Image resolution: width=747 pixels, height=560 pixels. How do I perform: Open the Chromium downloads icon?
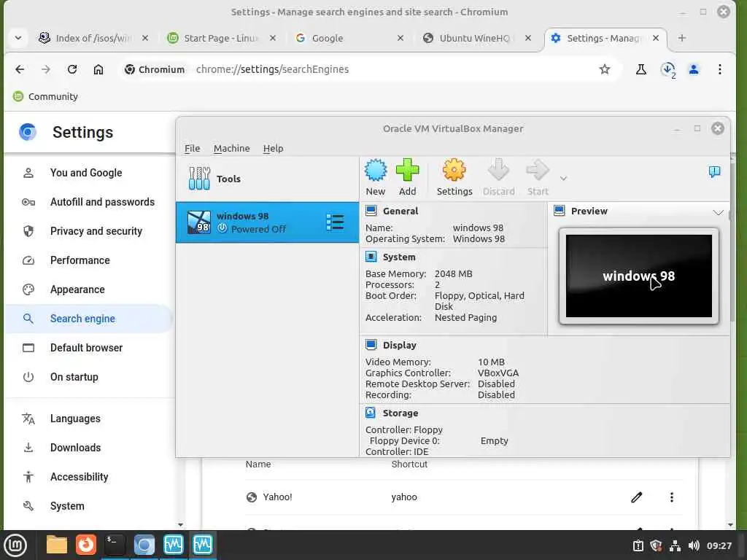coord(667,69)
